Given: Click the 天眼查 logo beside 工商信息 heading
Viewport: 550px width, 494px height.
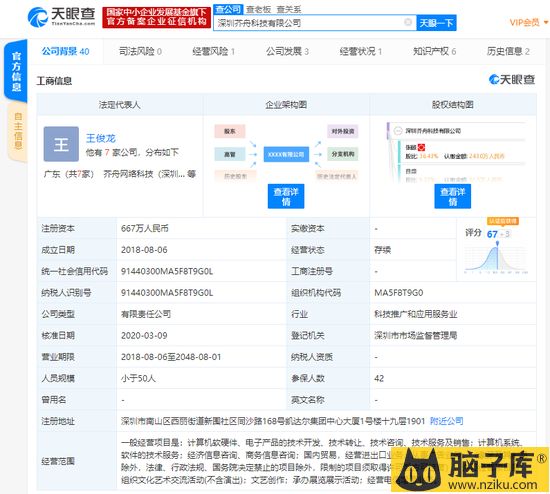Looking at the screenshot, I should click(x=512, y=80).
